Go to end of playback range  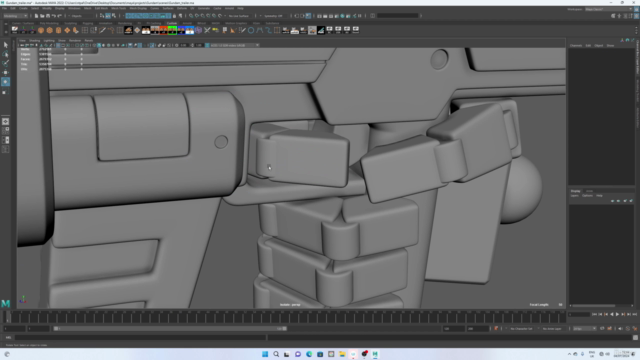pyautogui.click(x=634, y=314)
